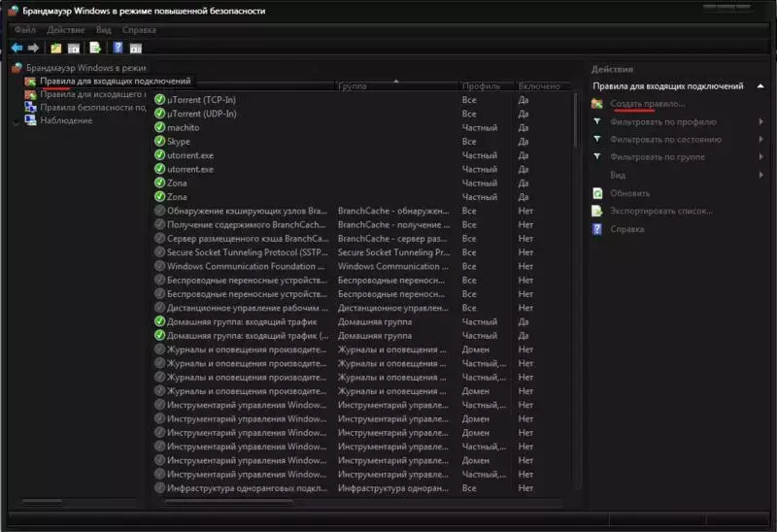Click filter icon beside Фильтровать по группе
The image size is (777, 532).
tap(597, 156)
